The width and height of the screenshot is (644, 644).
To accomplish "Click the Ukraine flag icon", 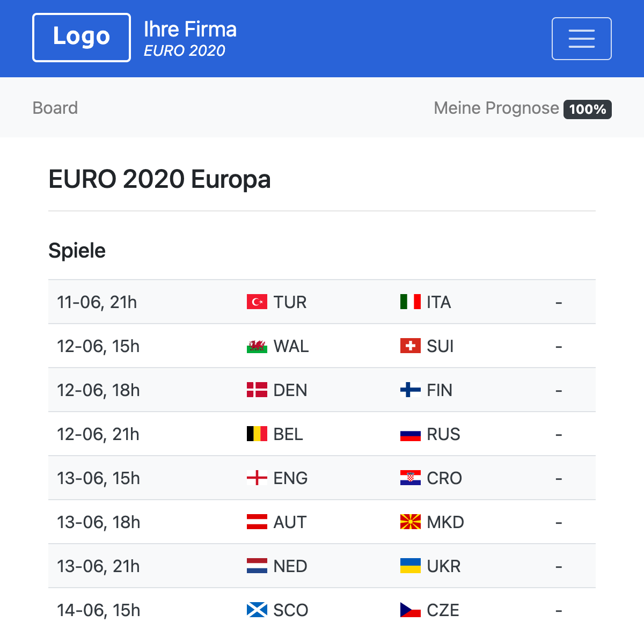I will [x=409, y=566].
